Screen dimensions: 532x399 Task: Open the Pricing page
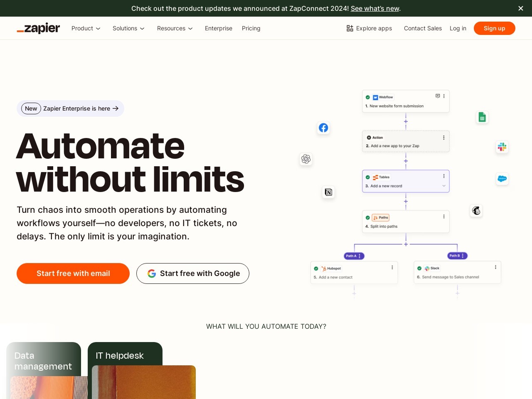251,28
